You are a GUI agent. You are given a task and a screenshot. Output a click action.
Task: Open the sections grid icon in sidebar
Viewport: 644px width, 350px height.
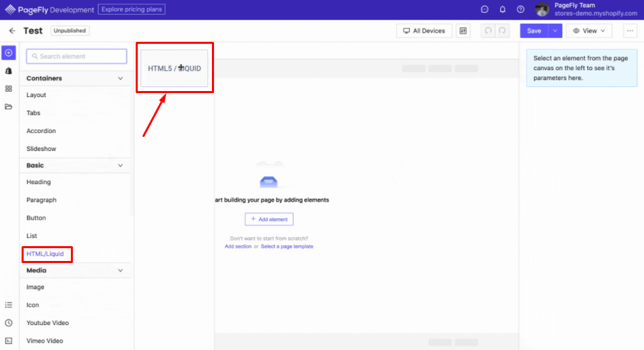pyautogui.click(x=9, y=88)
